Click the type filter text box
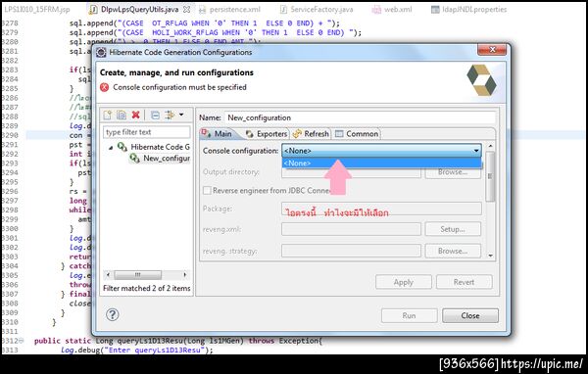Screen dimensions: 588x374 (x=147, y=132)
